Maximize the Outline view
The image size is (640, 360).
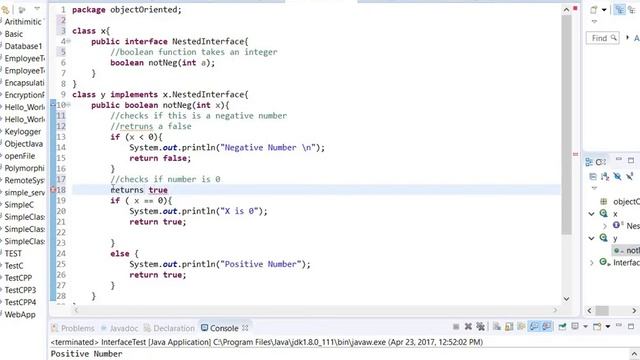pyautogui.click(x=631, y=160)
